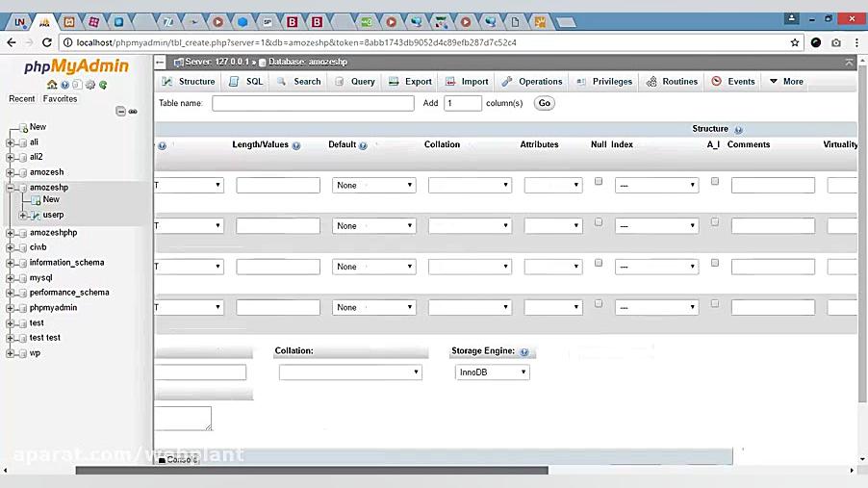Image resolution: width=868 pixels, height=488 pixels.
Task: Expand the More menu in top tabs
Action: click(786, 82)
